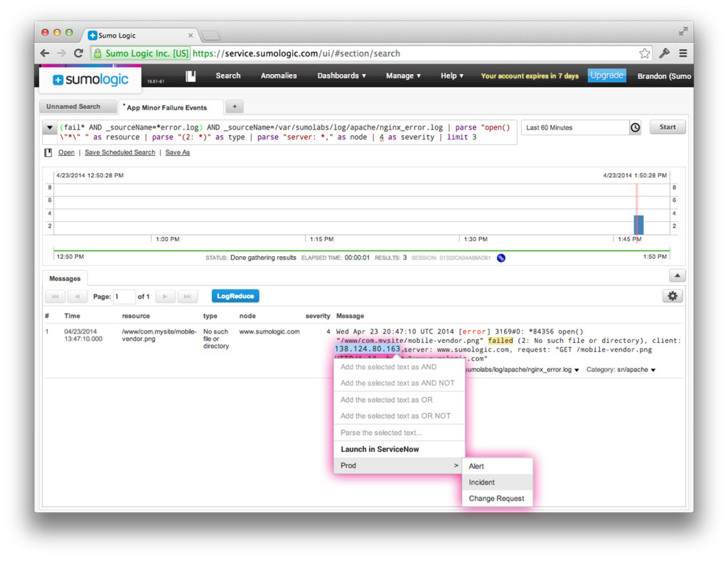Jump to last messages page

coord(187,297)
